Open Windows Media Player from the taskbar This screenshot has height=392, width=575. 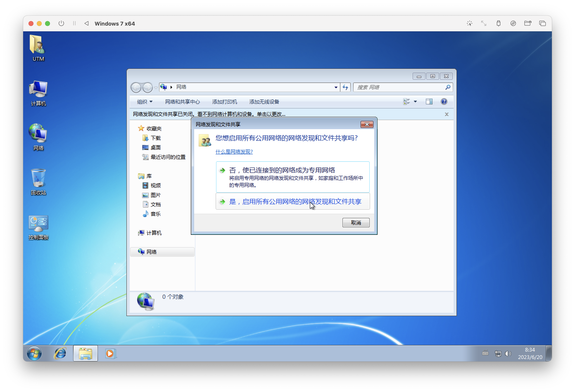click(x=110, y=353)
